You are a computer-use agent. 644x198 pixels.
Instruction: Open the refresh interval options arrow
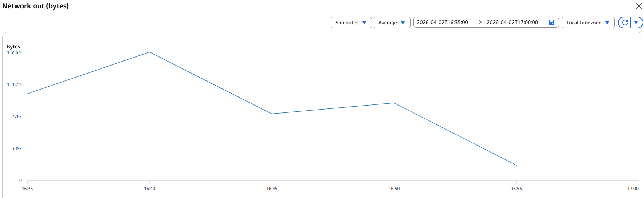636,23
